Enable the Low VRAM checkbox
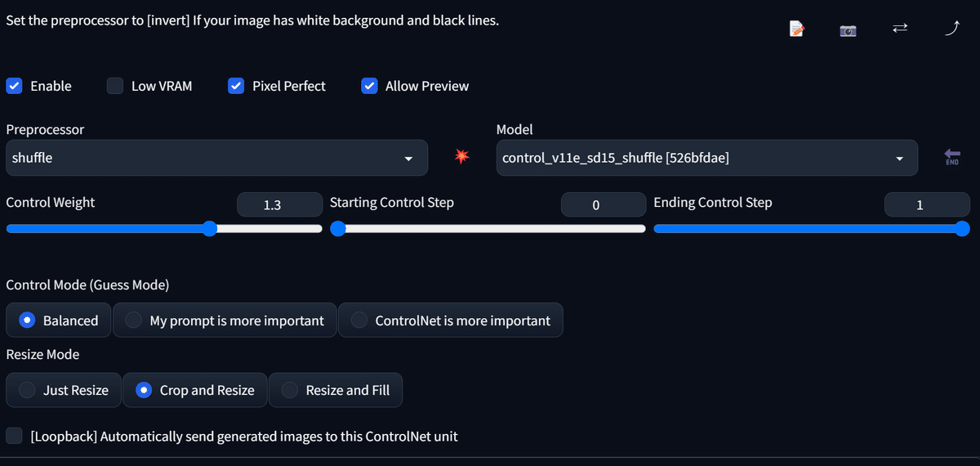 click(x=115, y=86)
